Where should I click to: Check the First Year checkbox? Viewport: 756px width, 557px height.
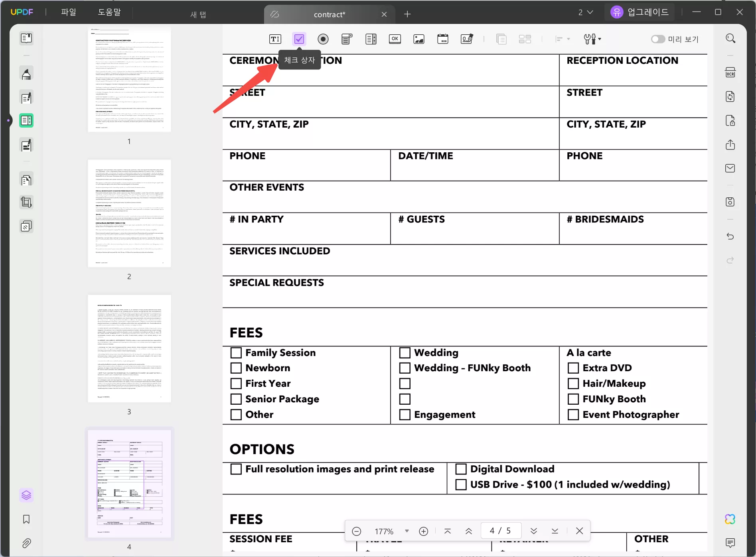point(236,384)
